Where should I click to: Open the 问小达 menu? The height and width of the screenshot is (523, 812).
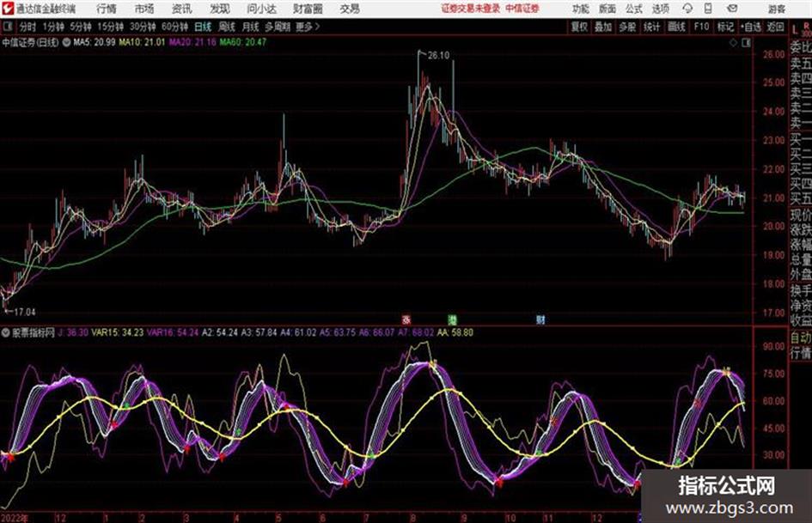[261, 9]
